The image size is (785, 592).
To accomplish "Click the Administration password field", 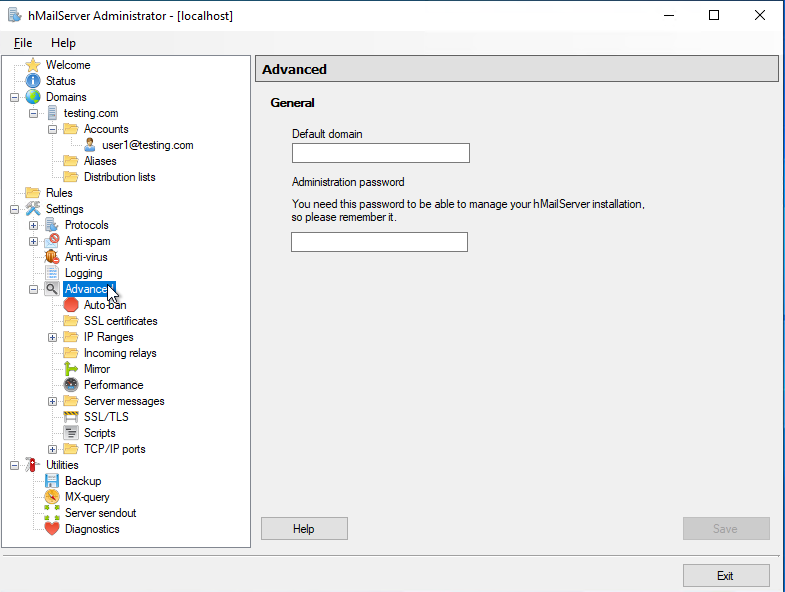I will (x=379, y=242).
